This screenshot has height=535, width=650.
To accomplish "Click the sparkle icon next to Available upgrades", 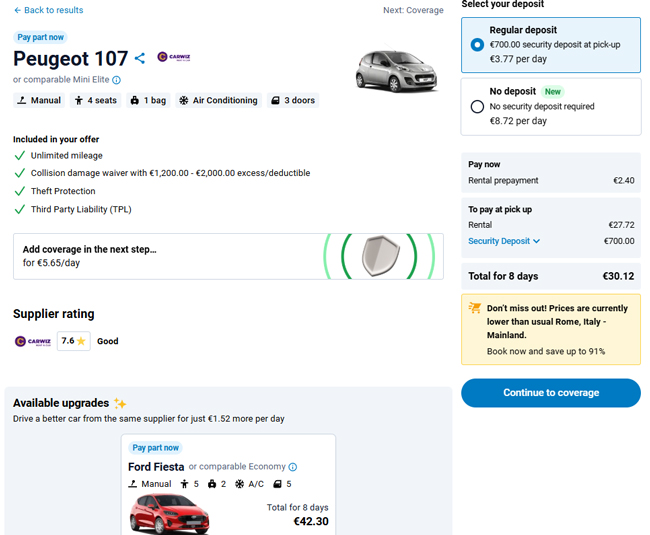I will 120,403.
